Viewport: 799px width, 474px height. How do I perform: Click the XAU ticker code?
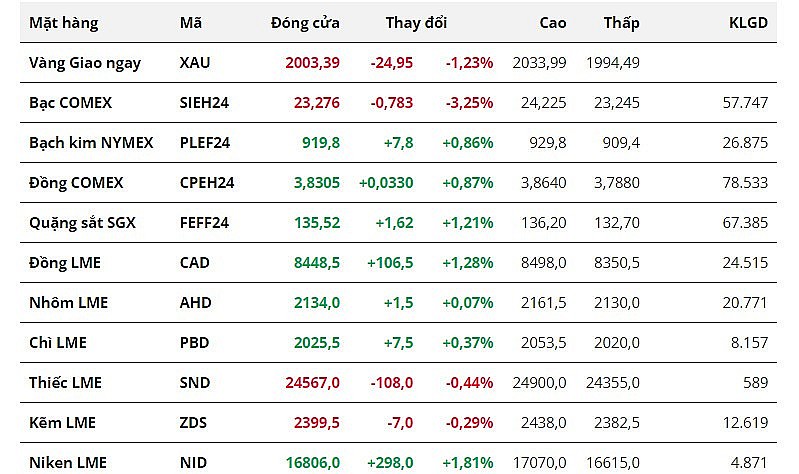[x=195, y=62]
